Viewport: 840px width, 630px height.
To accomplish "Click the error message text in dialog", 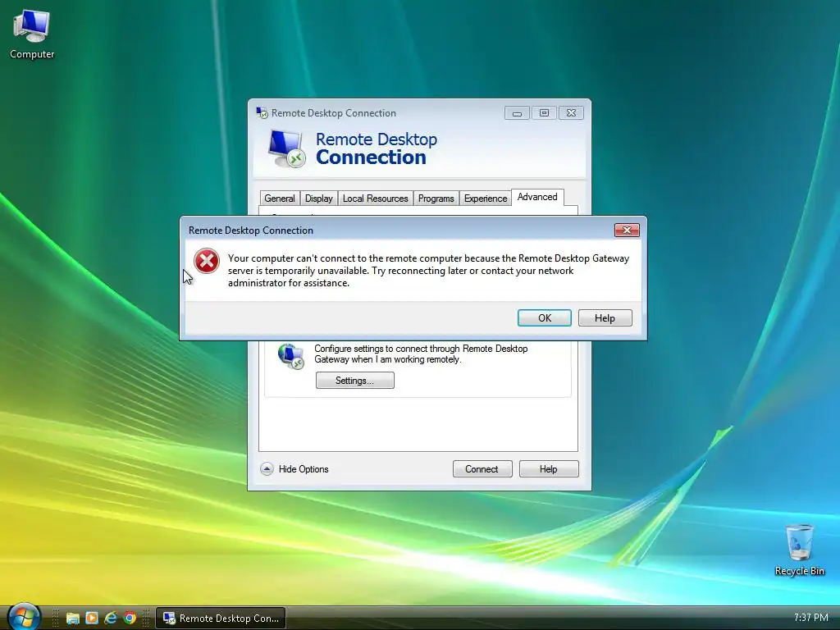I will [x=428, y=271].
